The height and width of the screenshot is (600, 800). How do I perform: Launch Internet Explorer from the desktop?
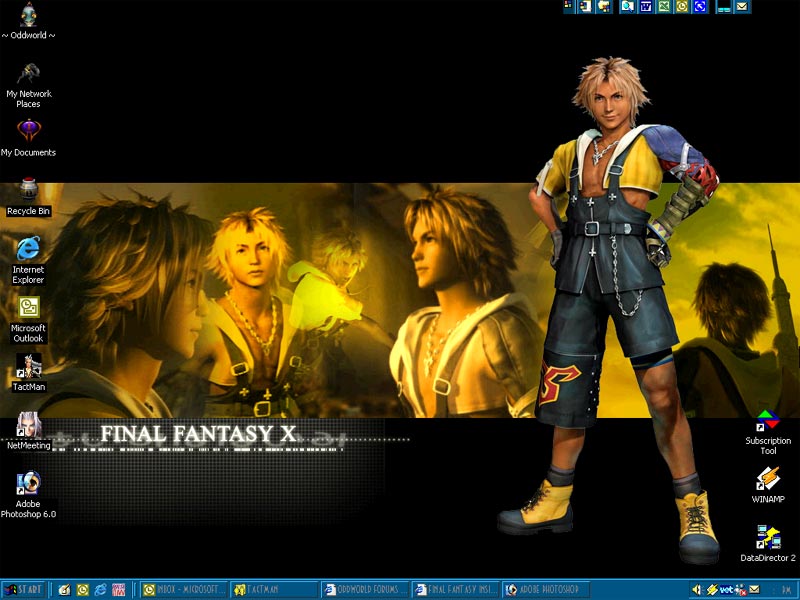point(28,248)
